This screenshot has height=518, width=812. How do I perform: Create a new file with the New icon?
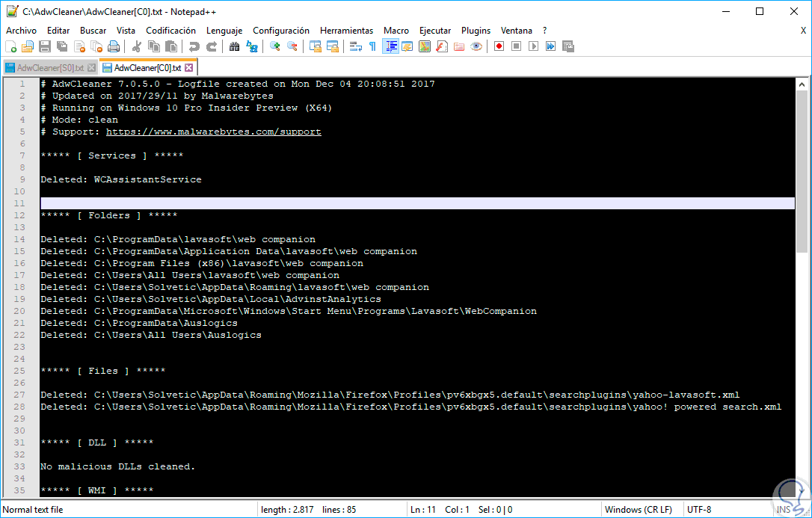pos(11,46)
